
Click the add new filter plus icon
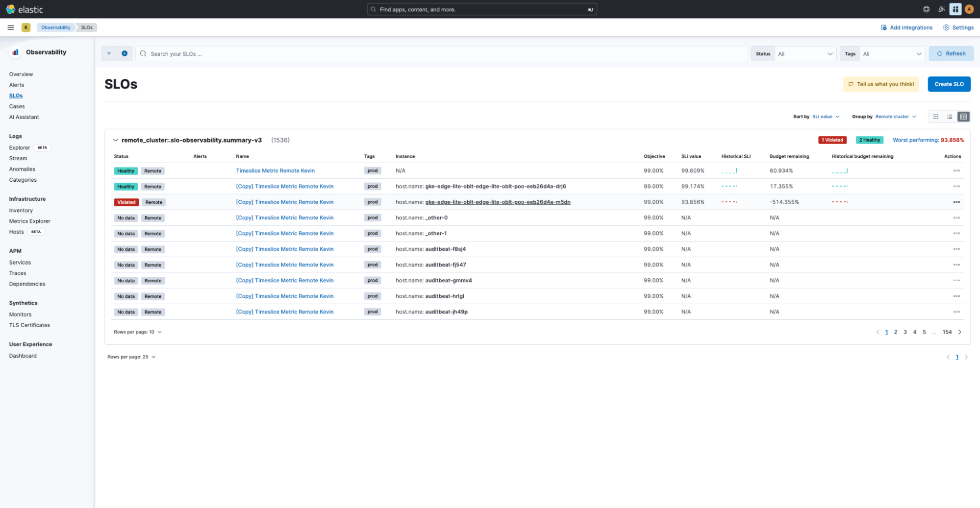pos(125,53)
